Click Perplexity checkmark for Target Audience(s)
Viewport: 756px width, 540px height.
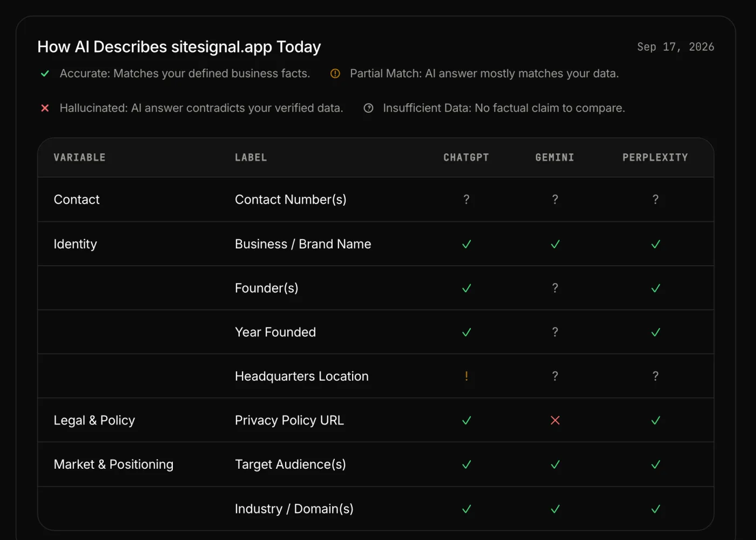coord(656,464)
